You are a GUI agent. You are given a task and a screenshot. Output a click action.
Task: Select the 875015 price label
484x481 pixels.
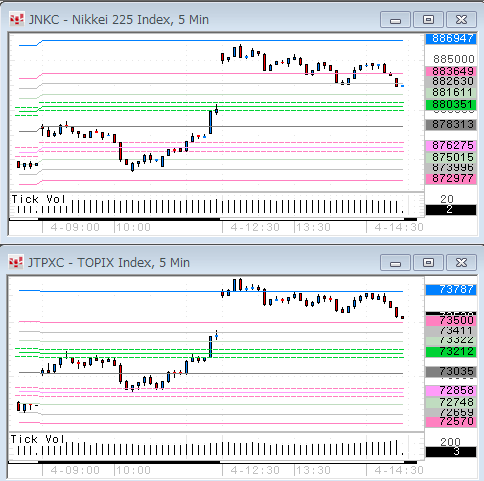coord(451,157)
